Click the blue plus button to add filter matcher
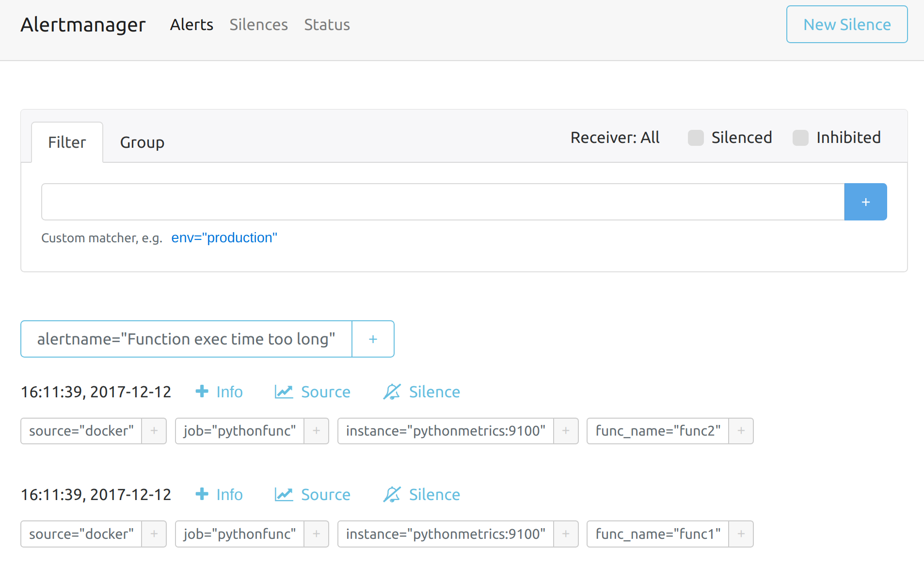The height and width of the screenshot is (564, 924). [865, 202]
